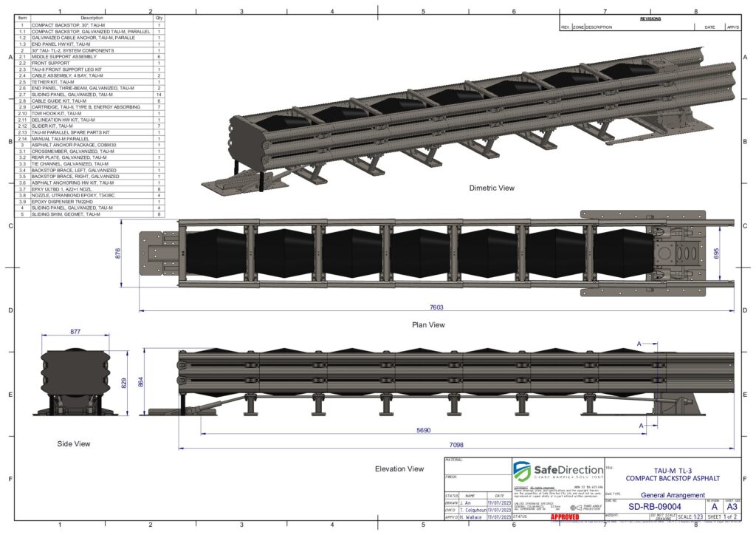Click the 7603 overall length dimension
The height and width of the screenshot is (535, 756).
436,307
